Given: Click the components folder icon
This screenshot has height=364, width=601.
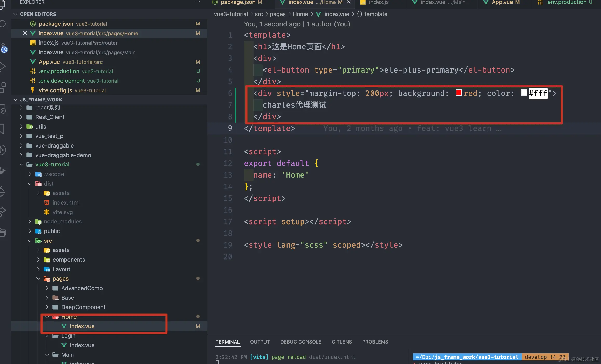Looking at the screenshot, I should coord(47,260).
